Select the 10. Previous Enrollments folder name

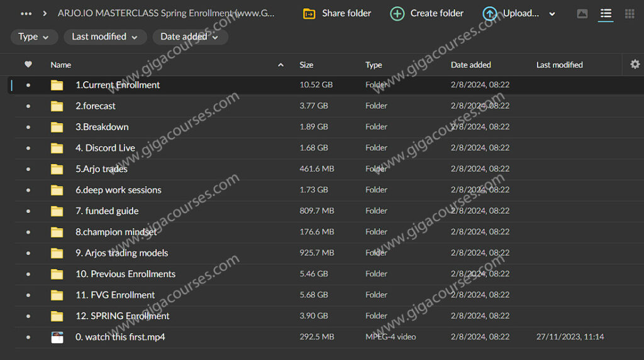[125, 274]
